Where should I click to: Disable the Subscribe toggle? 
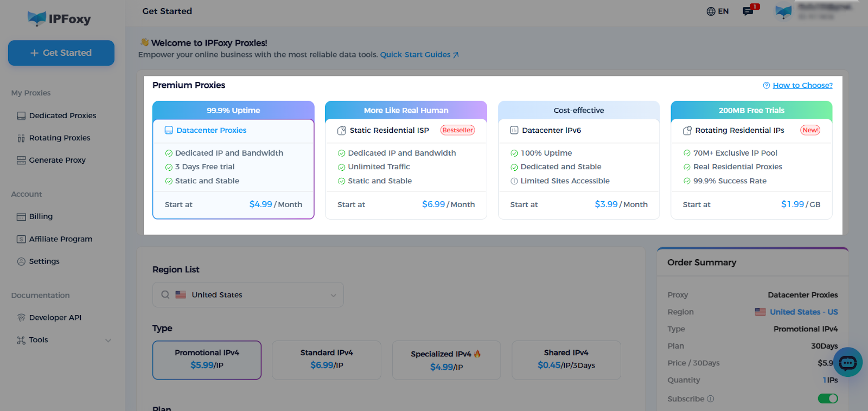click(827, 399)
